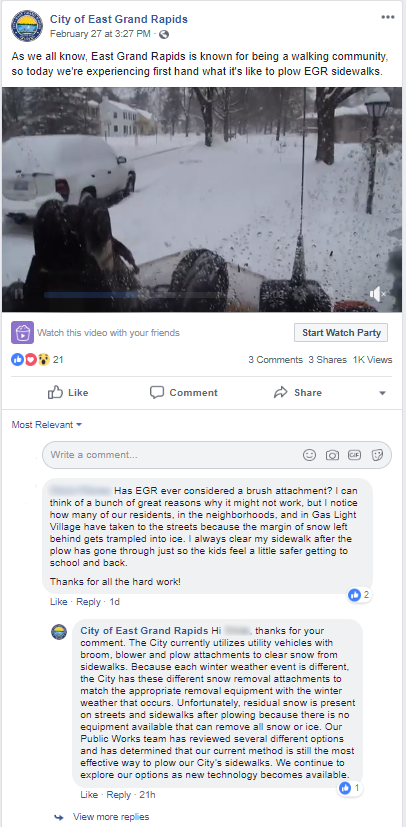The image size is (406, 827).
Task: Like the post with the thumbs-up button
Action: [x=69, y=392]
